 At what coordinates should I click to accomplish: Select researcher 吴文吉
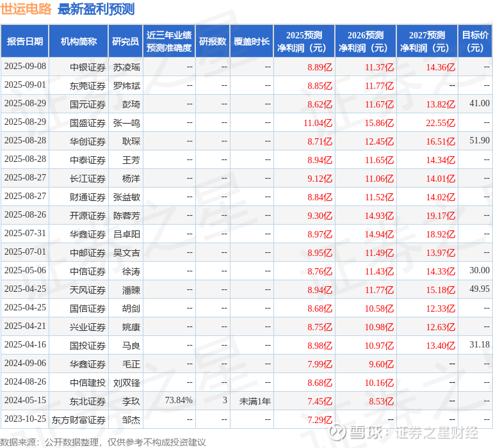tap(126, 253)
